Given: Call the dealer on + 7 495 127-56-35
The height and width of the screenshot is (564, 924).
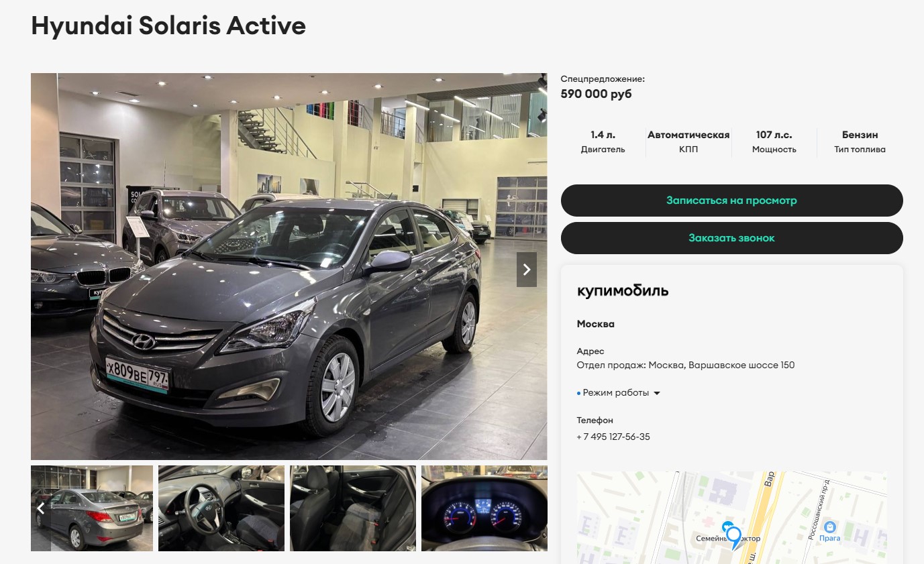Looking at the screenshot, I should point(613,437).
